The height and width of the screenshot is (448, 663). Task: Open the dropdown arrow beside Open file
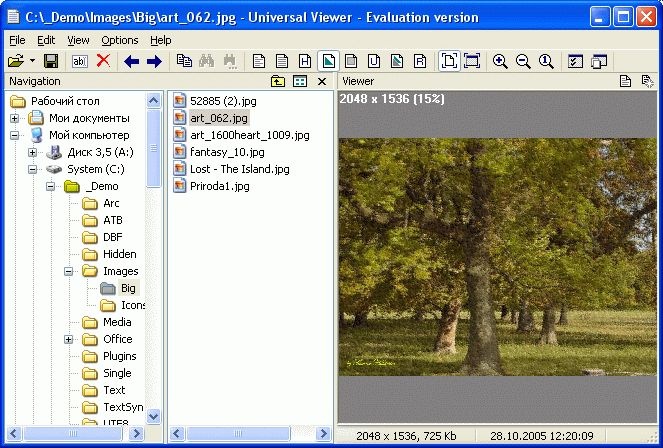point(33,61)
